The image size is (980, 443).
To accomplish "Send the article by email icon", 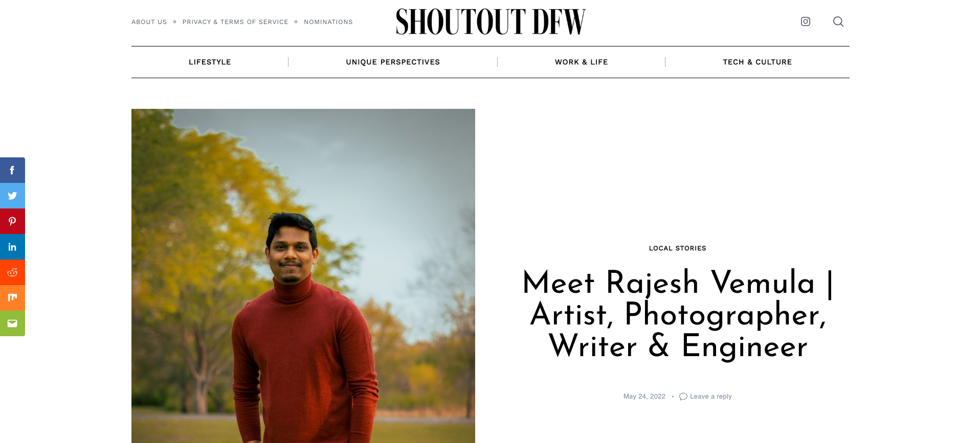I will (x=12, y=323).
